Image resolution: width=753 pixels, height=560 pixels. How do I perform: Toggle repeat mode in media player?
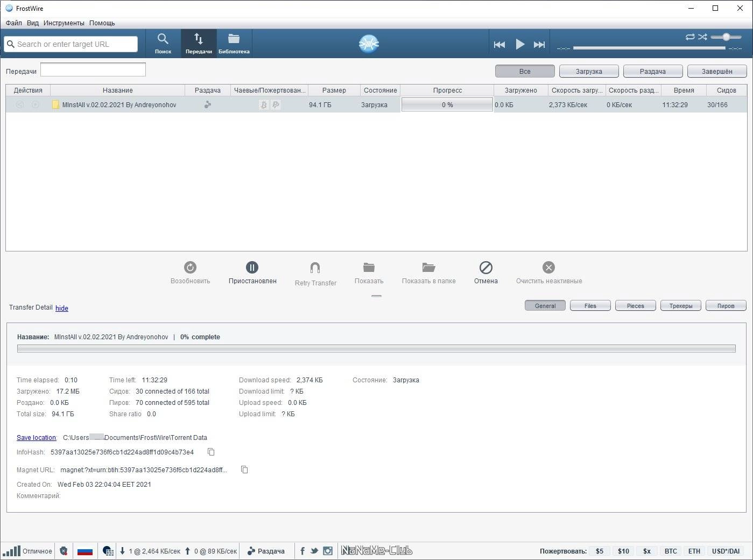(690, 37)
